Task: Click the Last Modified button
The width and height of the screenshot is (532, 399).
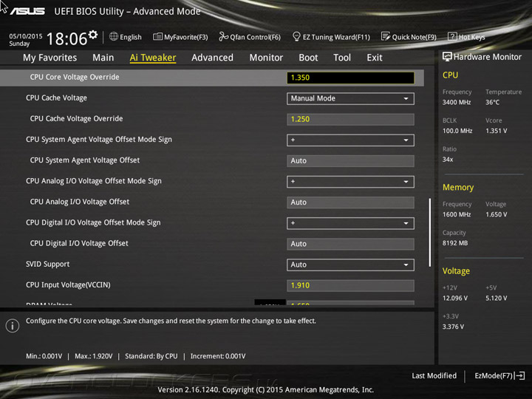Action: coord(434,375)
